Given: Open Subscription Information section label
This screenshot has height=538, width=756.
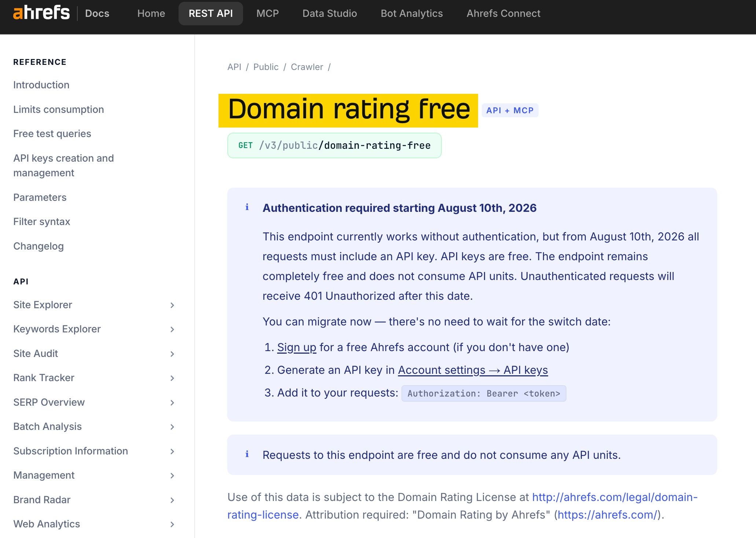Looking at the screenshot, I should coord(70,451).
